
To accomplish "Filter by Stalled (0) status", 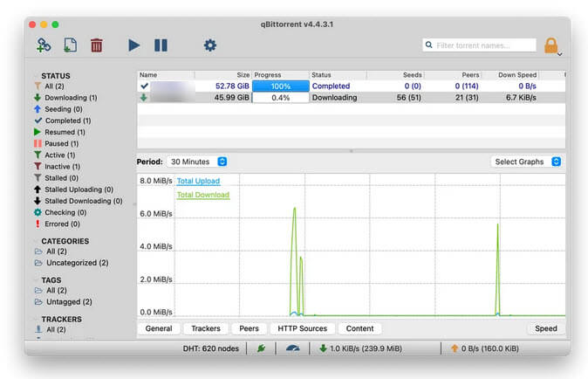I will pos(56,178).
